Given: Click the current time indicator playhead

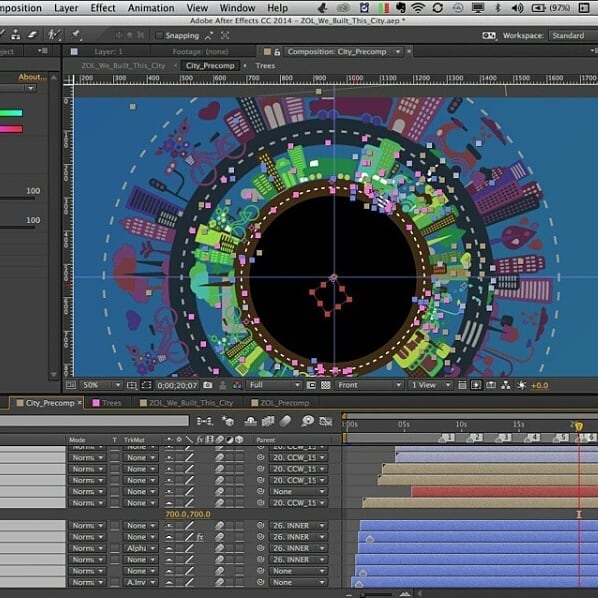Looking at the screenshot, I should coord(579,426).
